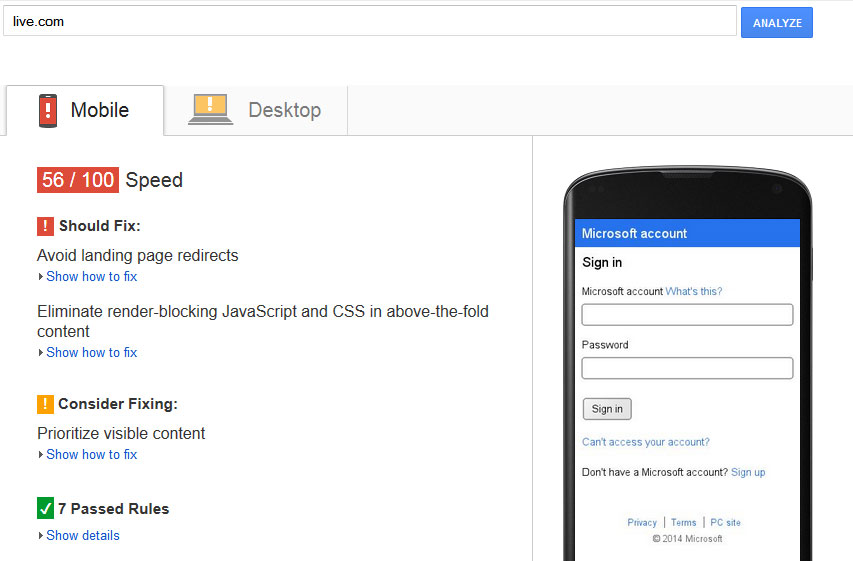Click the Speed label next to the score
853x561 pixels.
154,180
